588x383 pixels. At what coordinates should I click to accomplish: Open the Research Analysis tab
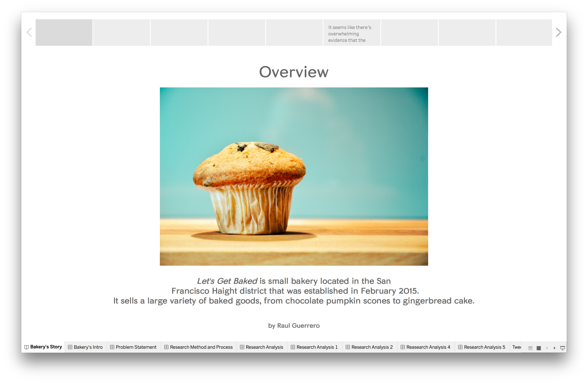click(262, 347)
